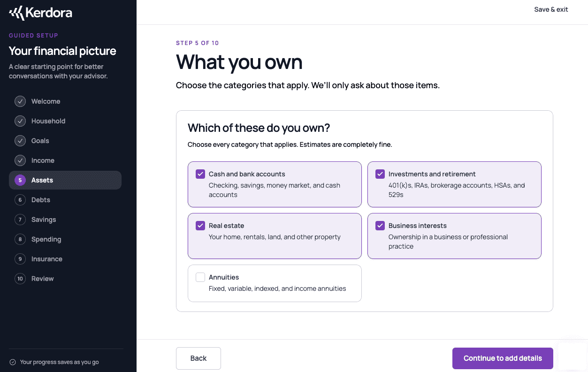
Task: Click 'STEP 5 OF 10' label
Action: (198, 43)
